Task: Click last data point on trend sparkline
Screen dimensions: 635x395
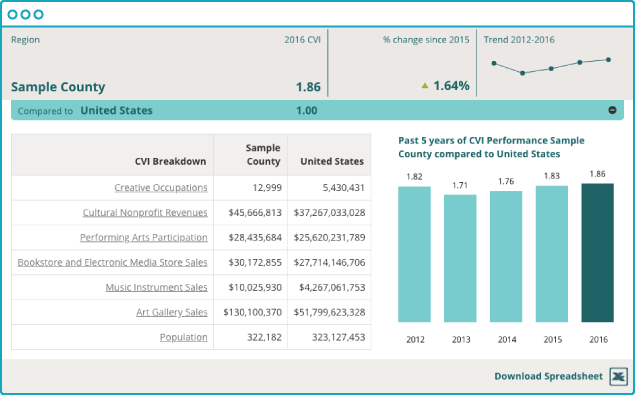Action: click(608, 60)
